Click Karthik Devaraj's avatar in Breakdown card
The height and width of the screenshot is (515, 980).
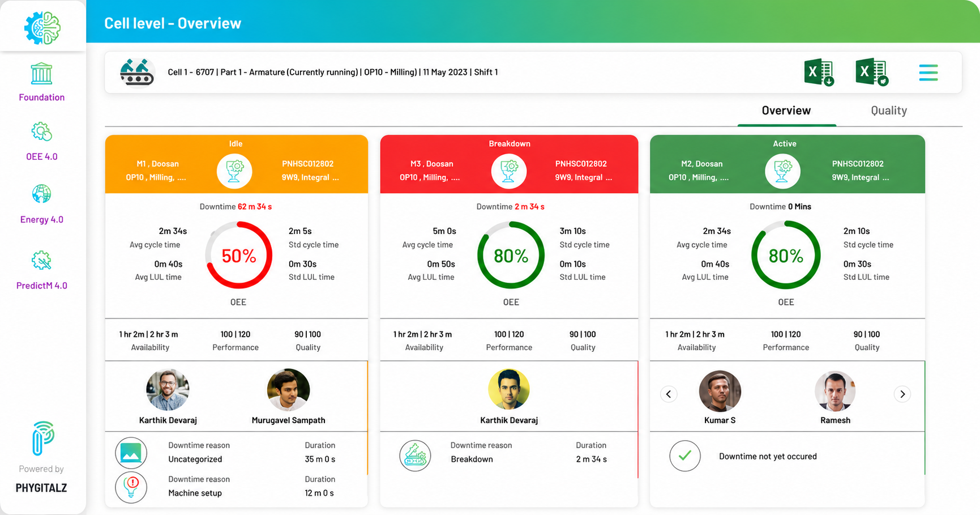click(509, 389)
